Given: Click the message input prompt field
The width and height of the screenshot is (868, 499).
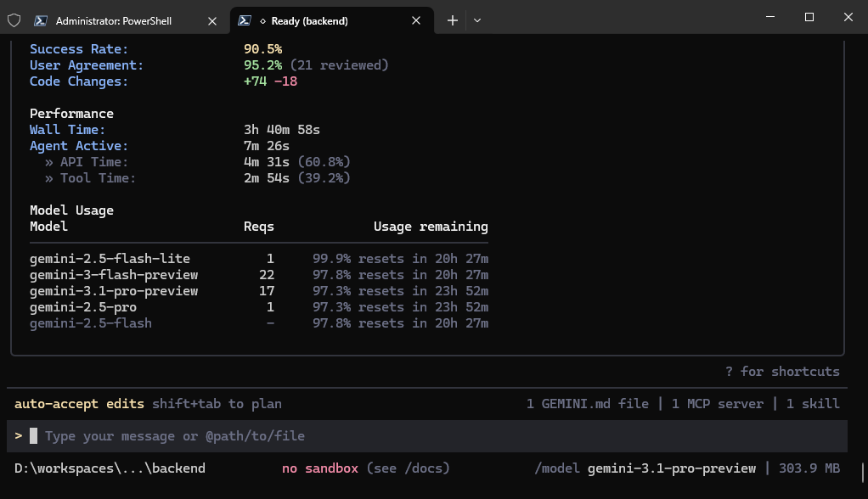Looking at the screenshot, I should (x=427, y=436).
